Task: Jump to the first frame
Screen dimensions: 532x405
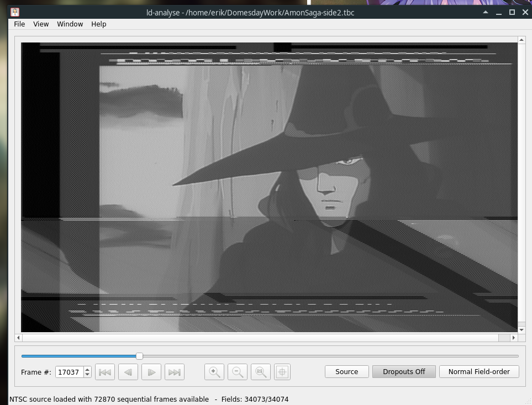Action: (x=105, y=372)
